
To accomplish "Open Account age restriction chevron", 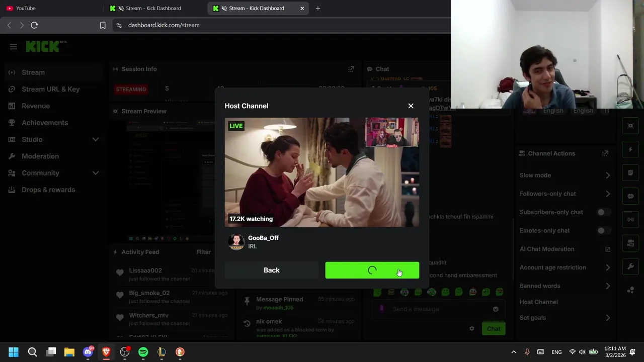I will 608,267.
